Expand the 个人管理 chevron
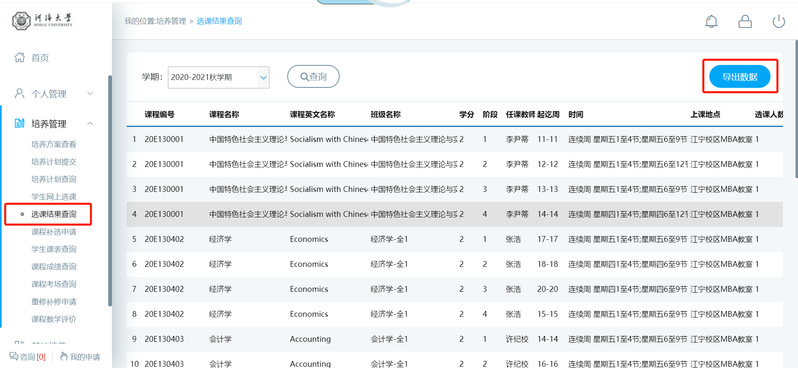The height and width of the screenshot is (368, 798). (x=90, y=94)
